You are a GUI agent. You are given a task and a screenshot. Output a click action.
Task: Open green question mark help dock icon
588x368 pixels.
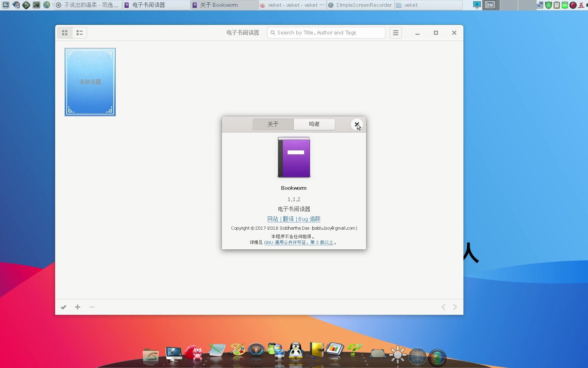pyautogui.click(x=355, y=351)
